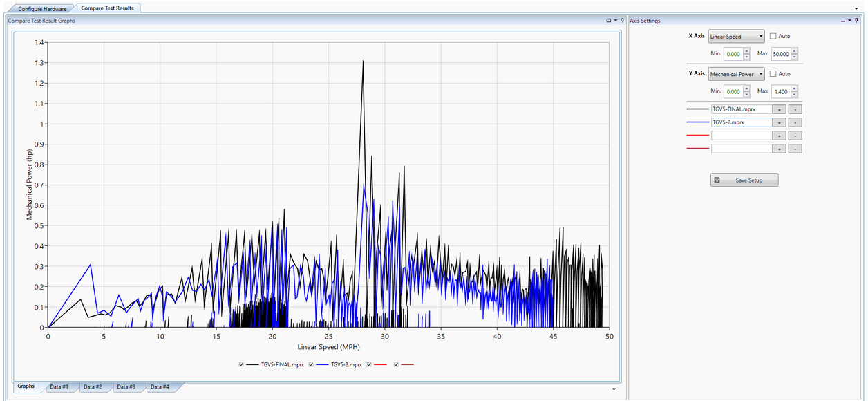Decrease the X Axis Max. value with down spinner
Screen dimensions: 868x401
(795, 57)
